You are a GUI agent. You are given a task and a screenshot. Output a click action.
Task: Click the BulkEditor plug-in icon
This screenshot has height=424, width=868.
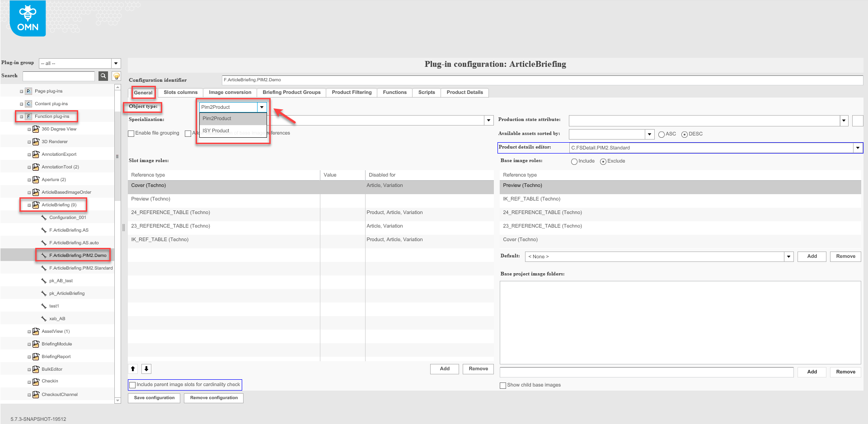36,369
